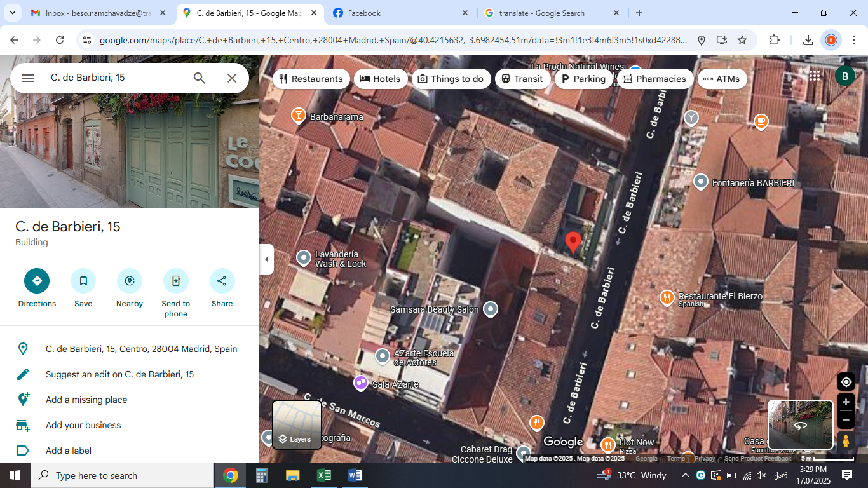Image resolution: width=868 pixels, height=488 pixels.
Task: Open the Chrome tab search dropdown
Action: coord(13,13)
